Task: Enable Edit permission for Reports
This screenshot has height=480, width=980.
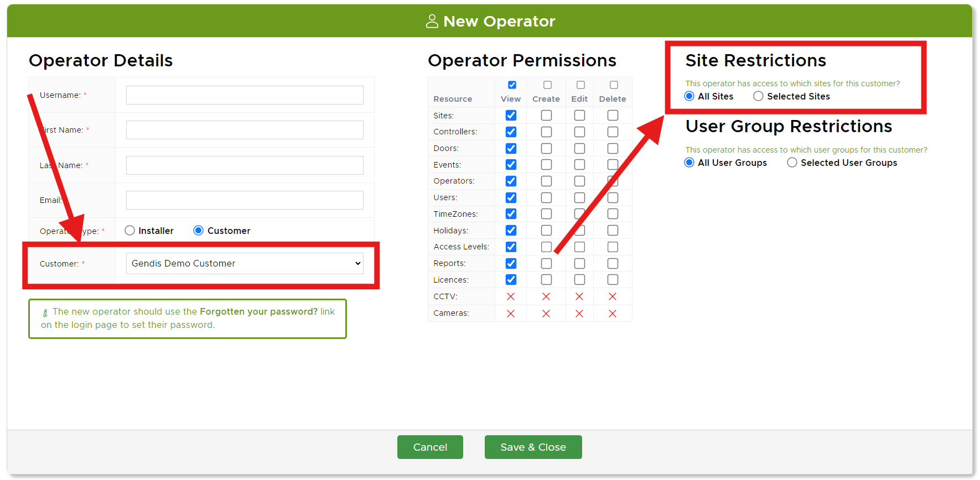Action: 579,264
